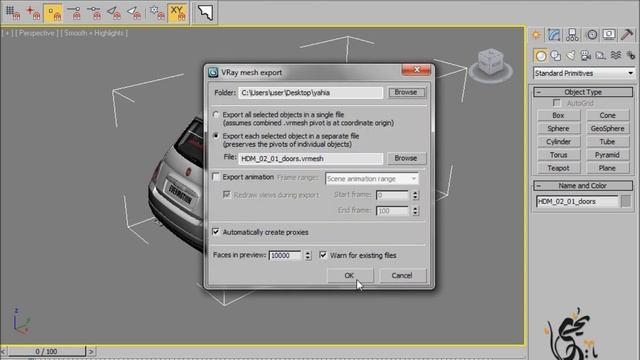640x360 pixels.
Task: Click the Folder path input field
Action: click(311, 93)
